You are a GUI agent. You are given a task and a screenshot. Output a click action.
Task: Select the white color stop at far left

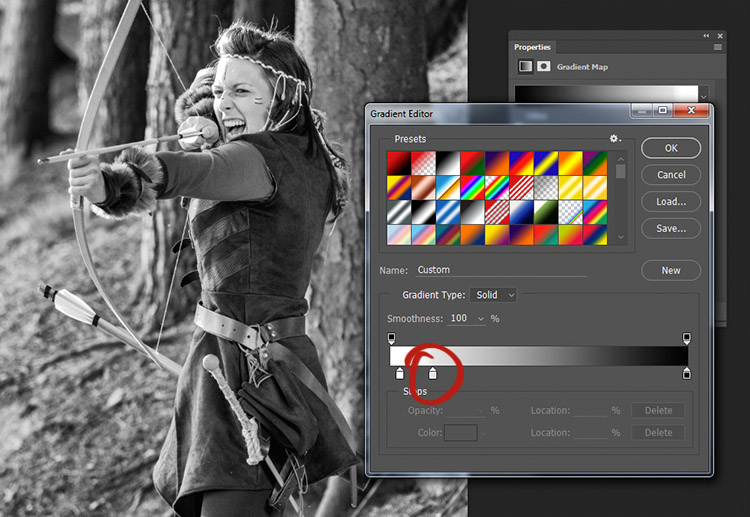coord(400,374)
